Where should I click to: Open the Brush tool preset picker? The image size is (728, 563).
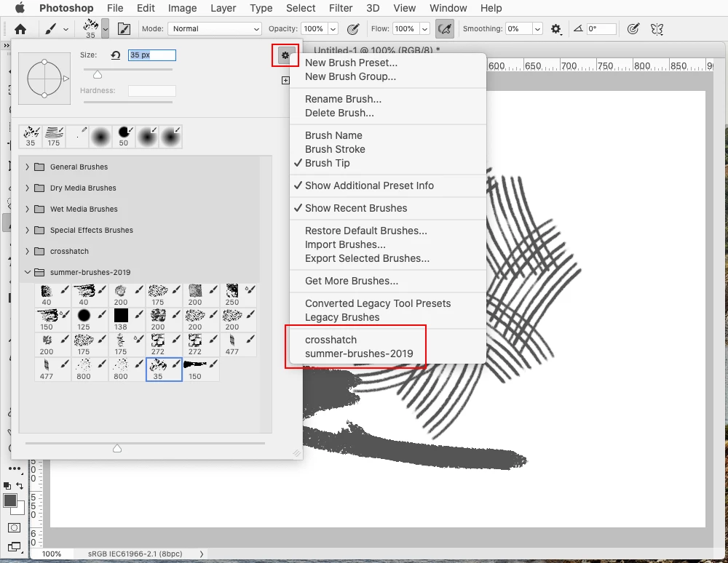[x=56, y=29]
